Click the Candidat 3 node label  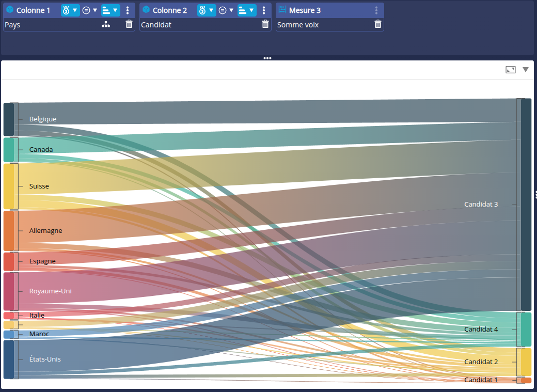(x=481, y=205)
